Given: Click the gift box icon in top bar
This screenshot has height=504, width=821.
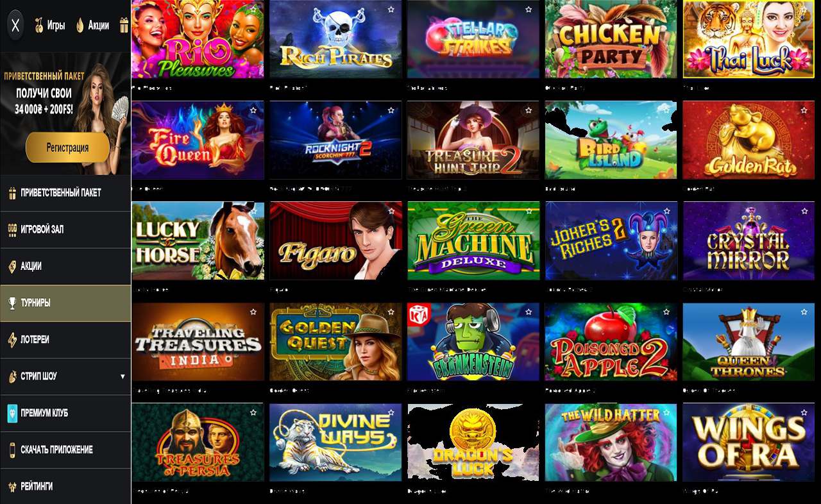Looking at the screenshot, I should (x=124, y=26).
